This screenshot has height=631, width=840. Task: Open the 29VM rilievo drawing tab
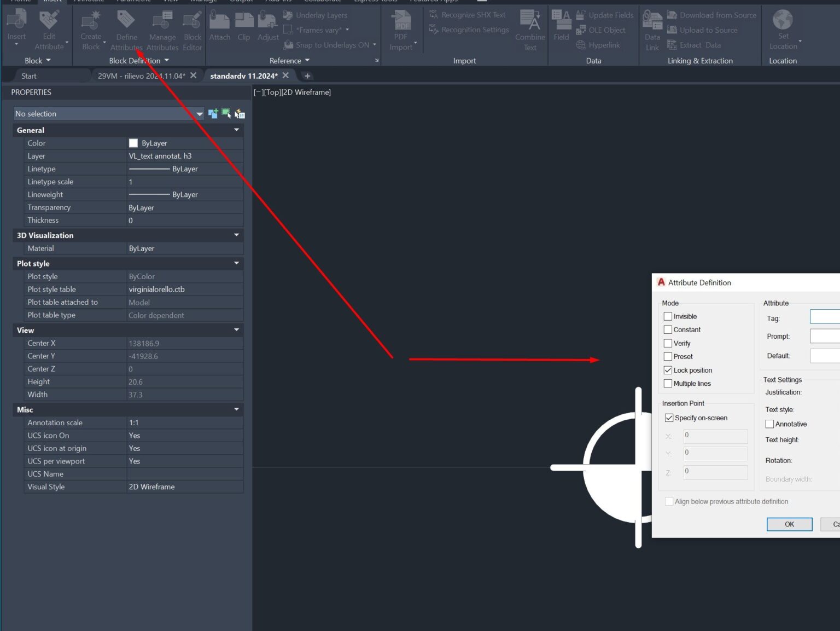[142, 76]
